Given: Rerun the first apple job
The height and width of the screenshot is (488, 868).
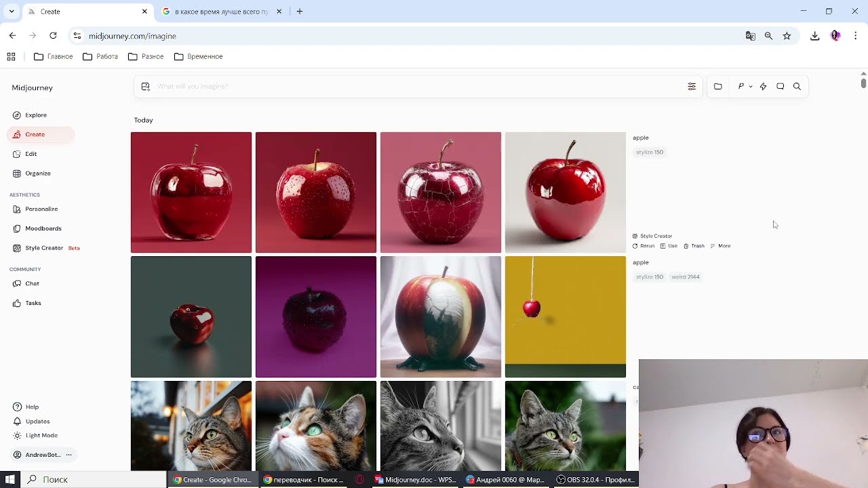Looking at the screenshot, I should (644, 246).
